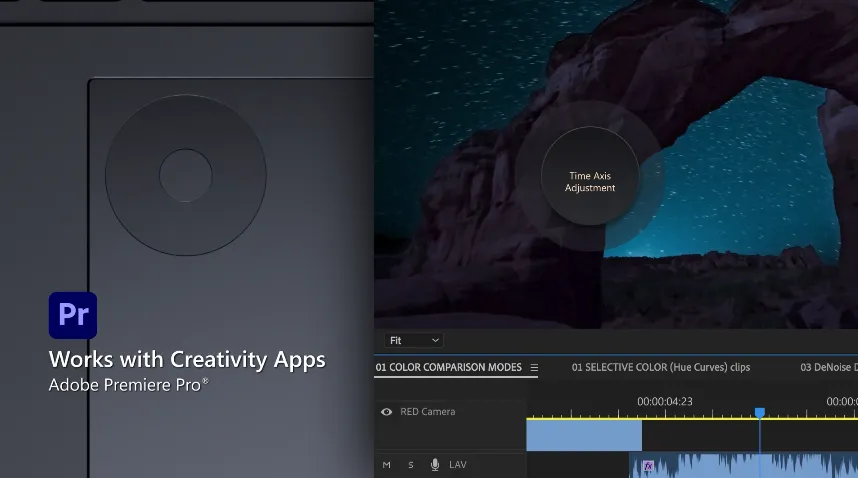Click the Adobe Premiere Pro logo icon
The height and width of the screenshot is (478, 858).
pos(73,316)
